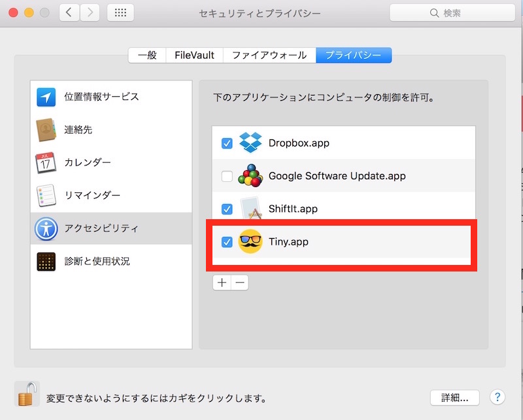
Task: Uncheck the ShiftIt.app checkbox
Action: 227,209
